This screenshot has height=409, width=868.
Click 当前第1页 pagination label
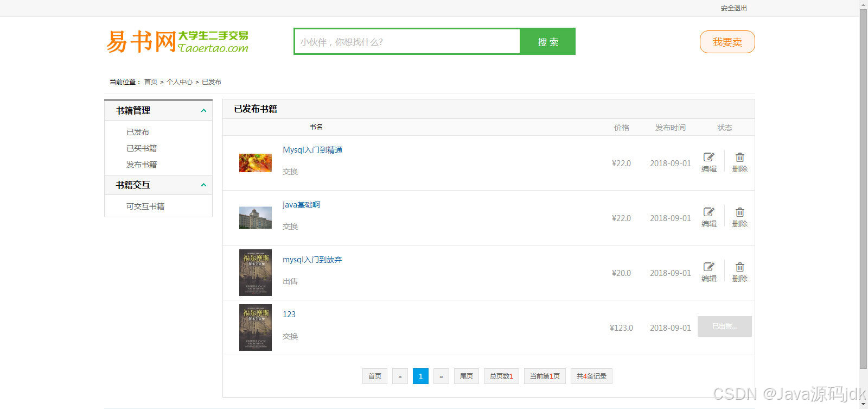pos(545,376)
